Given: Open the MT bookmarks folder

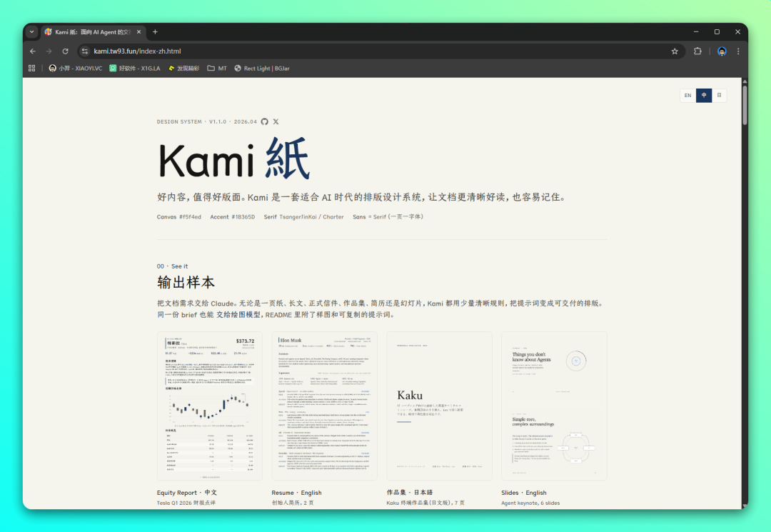Looking at the screenshot, I should click(217, 69).
